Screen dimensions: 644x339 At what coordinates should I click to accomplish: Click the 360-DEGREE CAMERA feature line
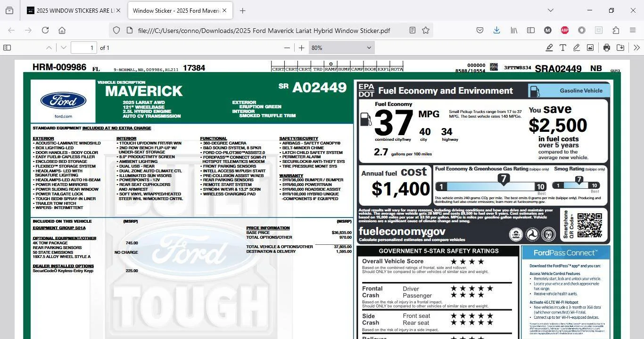point(225,143)
